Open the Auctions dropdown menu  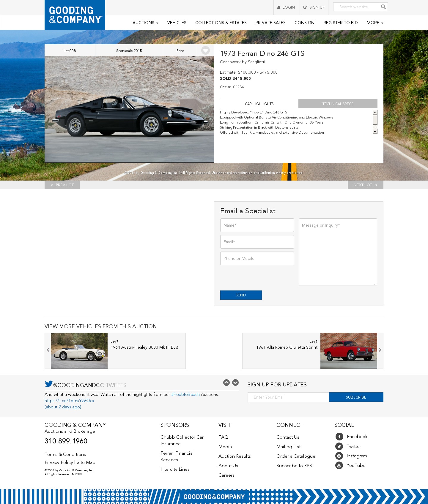(x=145, y=23)
